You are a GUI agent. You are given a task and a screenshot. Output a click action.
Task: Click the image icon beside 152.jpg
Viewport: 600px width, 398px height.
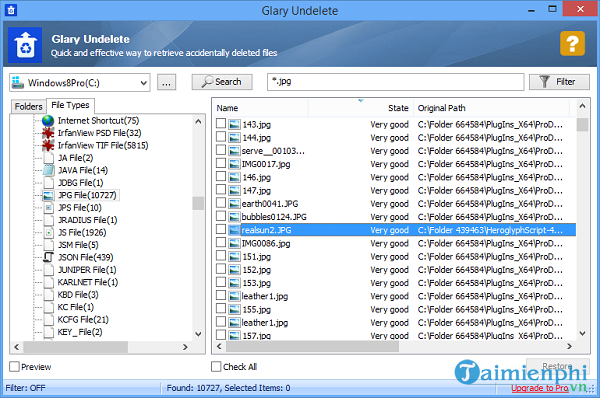pos(234,270)
